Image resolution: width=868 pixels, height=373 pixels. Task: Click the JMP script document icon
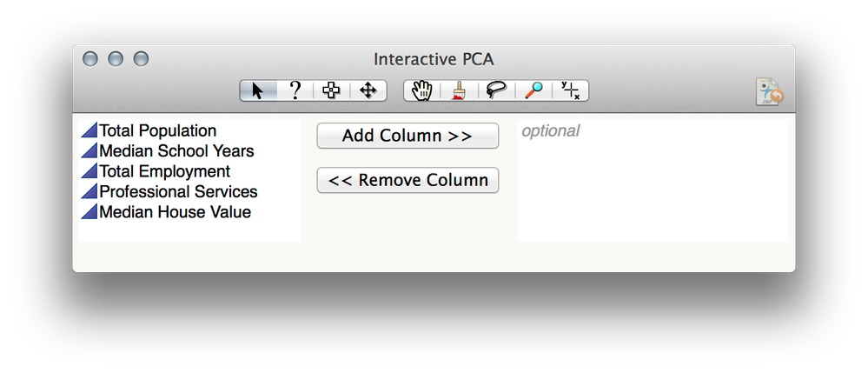pyautogui.click(x=770, y=91)
